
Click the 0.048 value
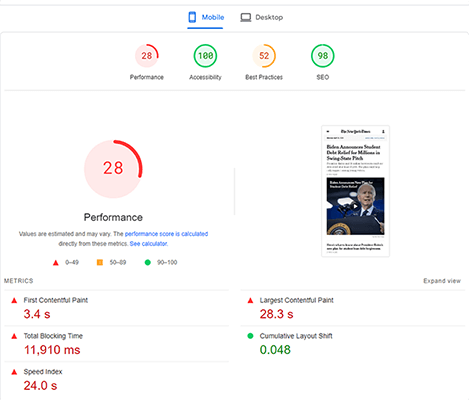pos(275,350)
